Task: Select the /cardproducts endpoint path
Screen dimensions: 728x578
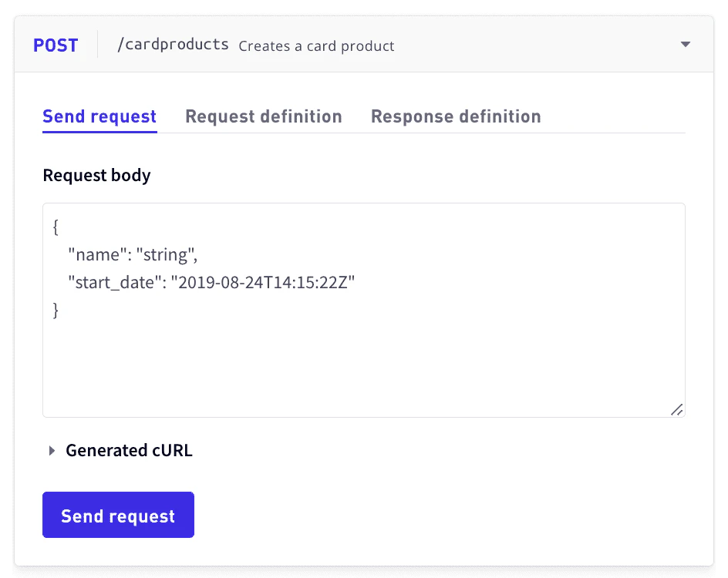Action: coord(176,44)
